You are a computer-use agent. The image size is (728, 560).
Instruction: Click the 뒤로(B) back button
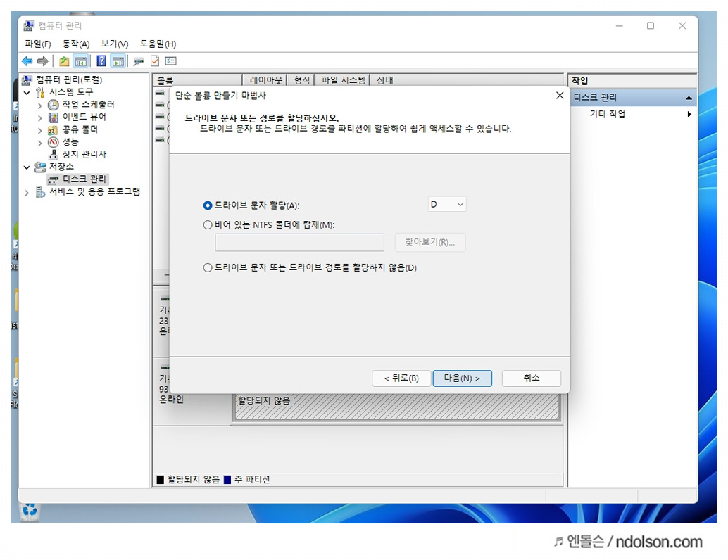click(401, 378)
